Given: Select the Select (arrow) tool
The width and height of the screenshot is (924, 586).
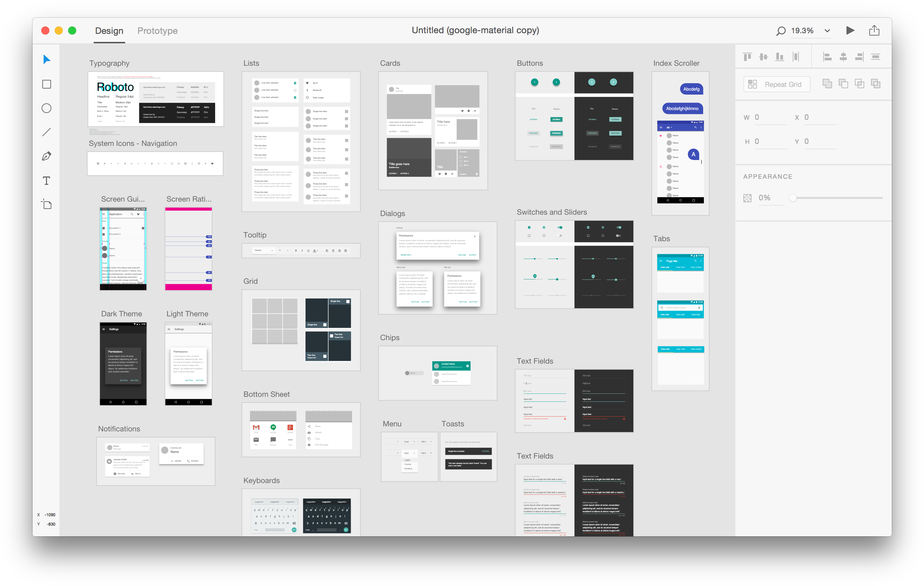Looking at the screenshot, I should coord(46,59).
